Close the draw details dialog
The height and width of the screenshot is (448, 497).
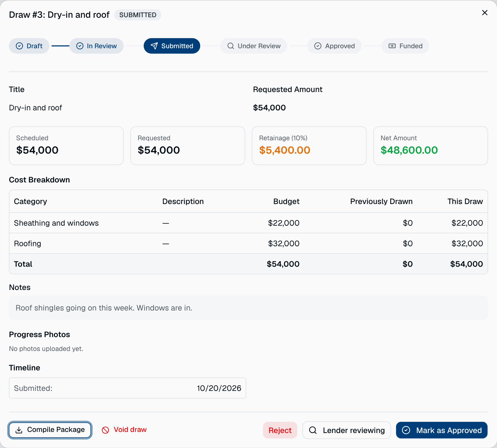point(485,13)
